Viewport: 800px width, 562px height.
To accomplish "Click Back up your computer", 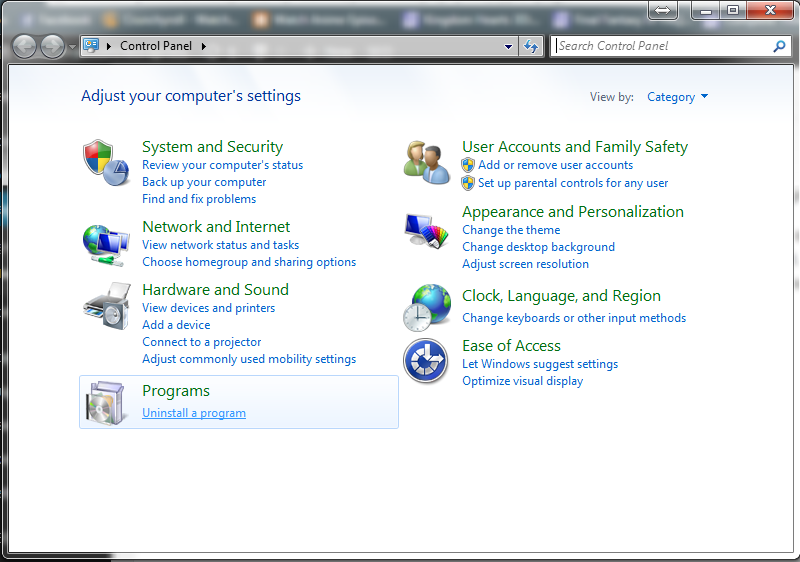I will pos(204,182).
